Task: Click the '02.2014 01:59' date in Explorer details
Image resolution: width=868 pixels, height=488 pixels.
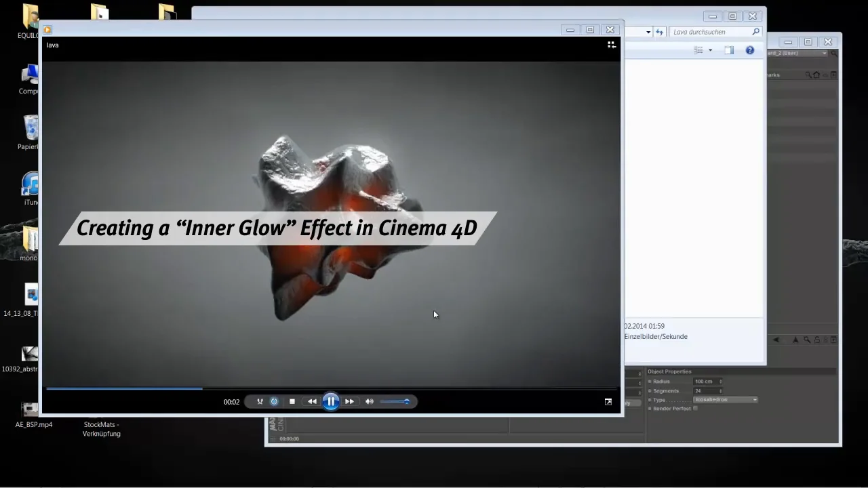Action: click(x=644, y=326)
